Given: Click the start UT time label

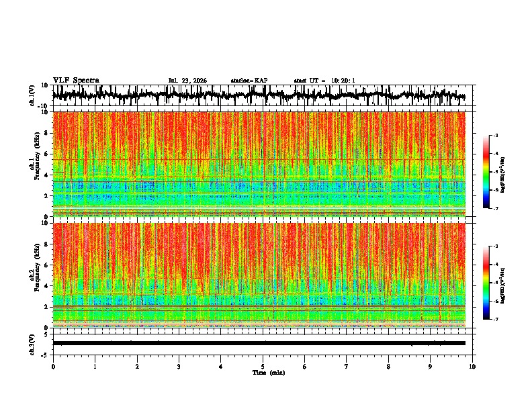Looking at the screenshot, I should [324, 81].
